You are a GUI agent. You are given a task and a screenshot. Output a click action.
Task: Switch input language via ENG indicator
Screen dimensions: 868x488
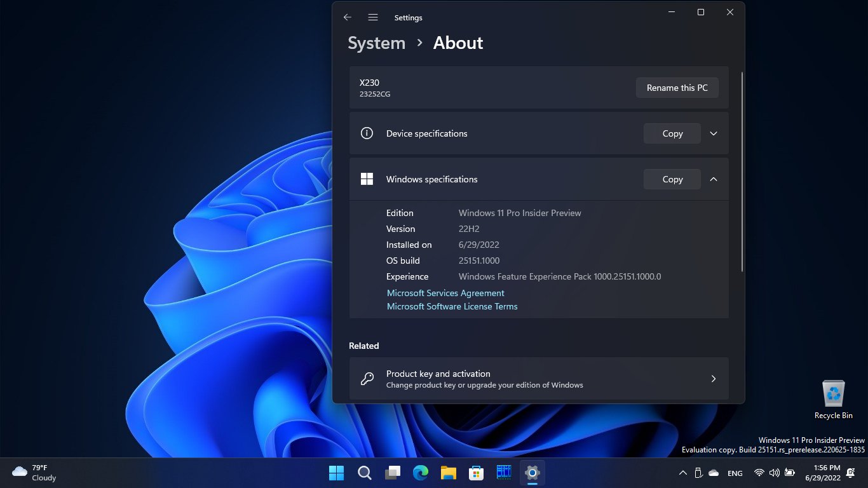pos(735,473)
